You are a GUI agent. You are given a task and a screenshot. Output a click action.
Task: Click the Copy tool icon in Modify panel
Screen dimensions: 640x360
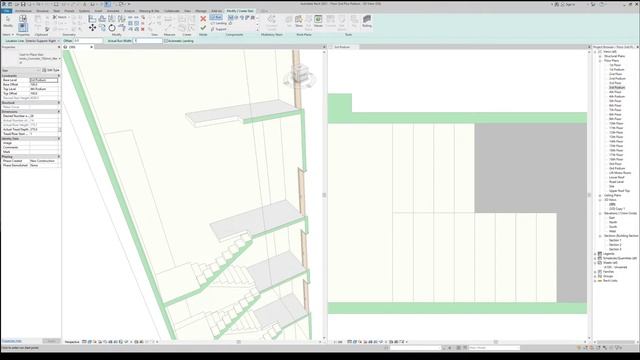coord(102,28)
